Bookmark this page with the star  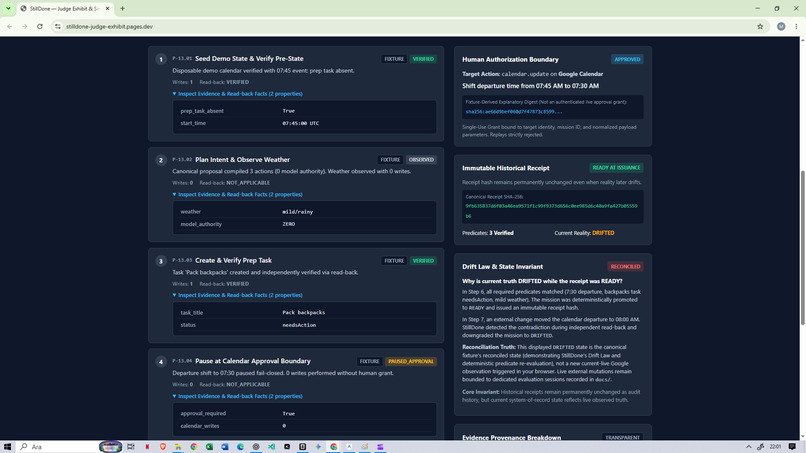(x=760, y=26)
